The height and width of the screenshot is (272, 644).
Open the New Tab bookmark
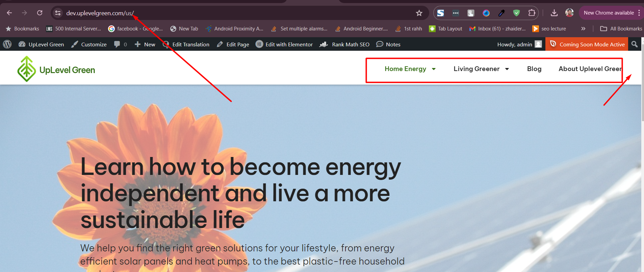[184, 29]
